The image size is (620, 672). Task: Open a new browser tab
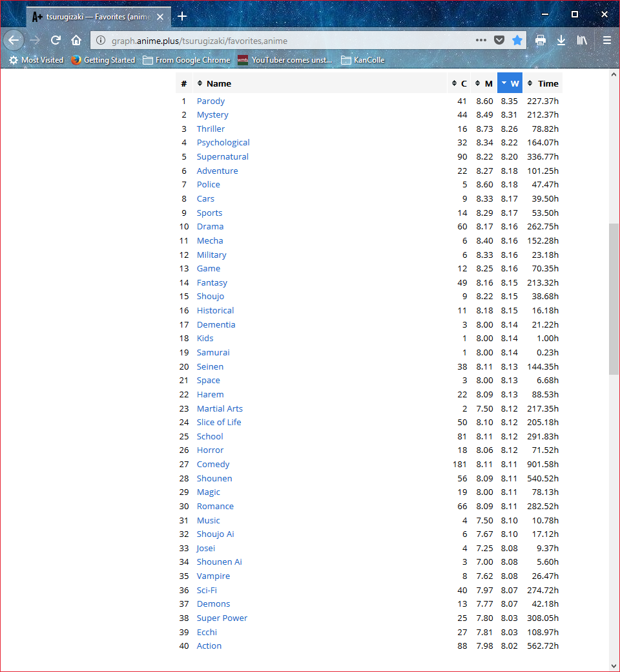[x=182, y=16]
